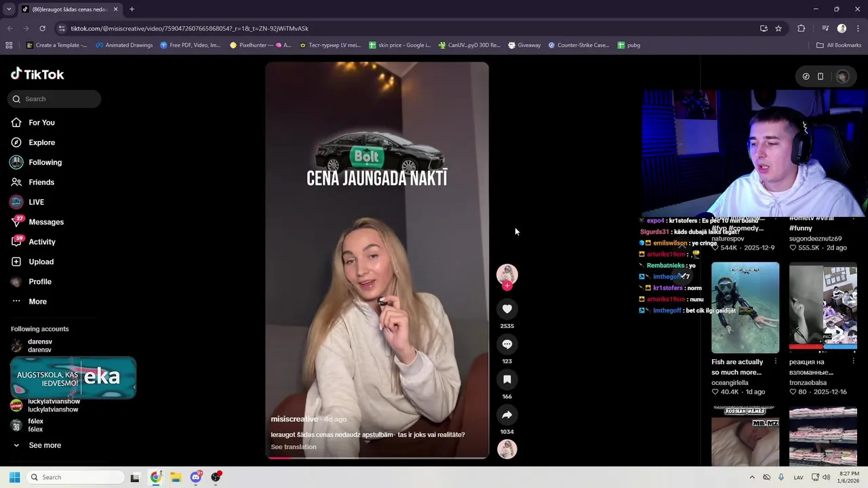Expand See more following accounts
Image resolution: width=868 pixels, height=488 pixels.
point(37,445)
